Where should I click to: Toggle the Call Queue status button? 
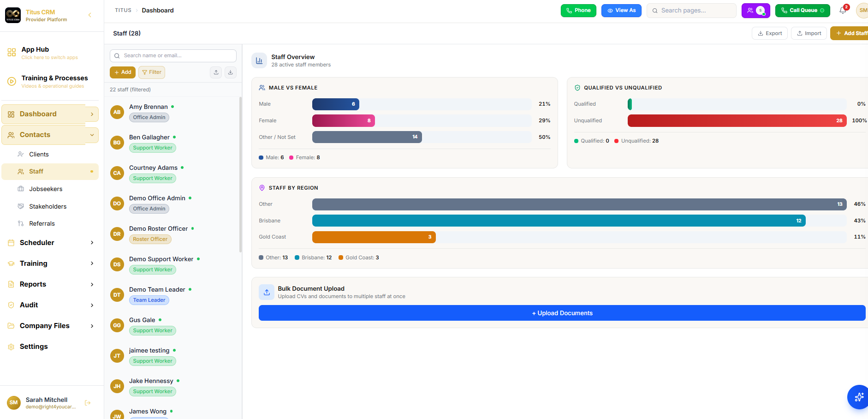coord(803,11)
